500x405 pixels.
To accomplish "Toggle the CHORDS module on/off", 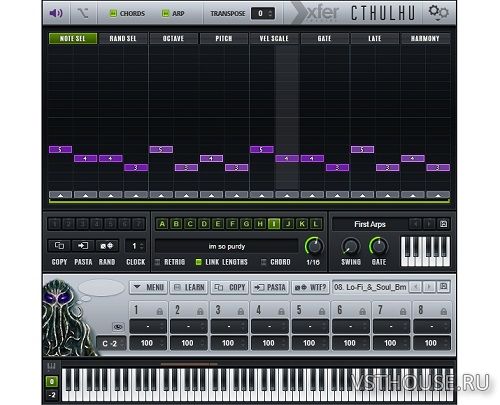I will click(x=113, y=13).
